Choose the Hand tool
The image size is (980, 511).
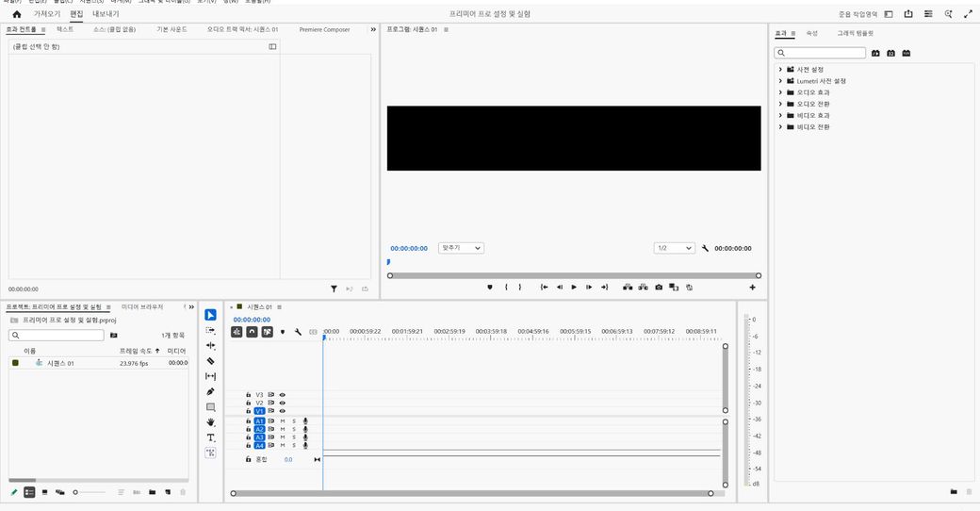[210, 422]
